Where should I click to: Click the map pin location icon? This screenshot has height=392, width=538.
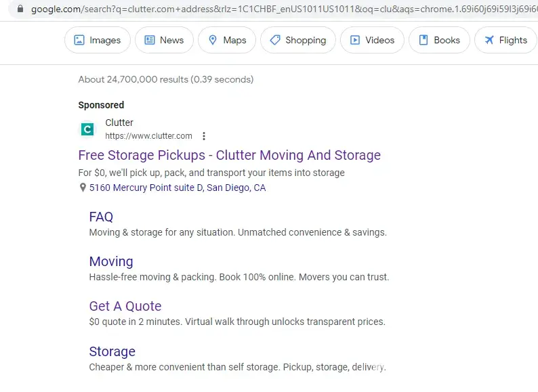coord(83,188)
